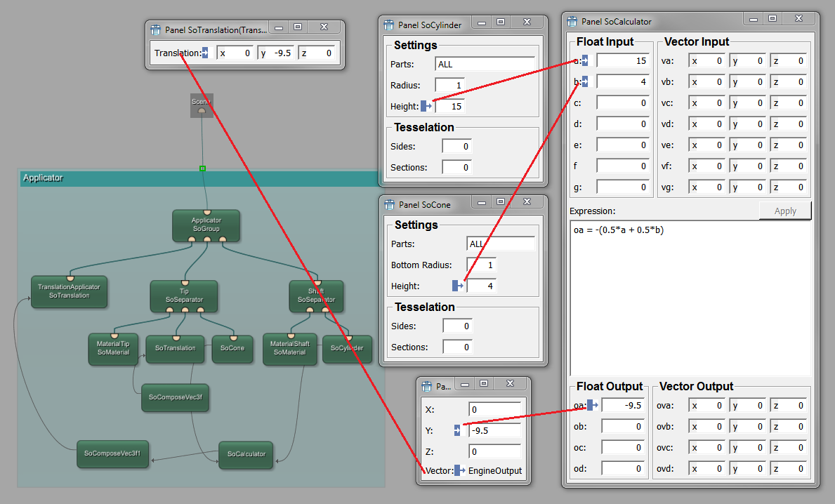Click the Apply button in SoCalculator
Image resolution: width=835 pixels, height=504 pixels.
coord(784,211)
